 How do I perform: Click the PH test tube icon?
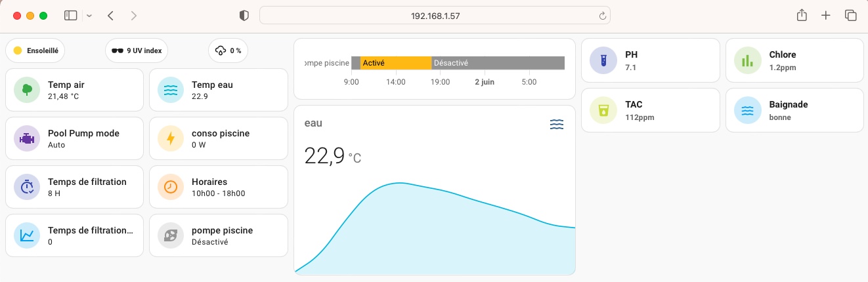603,60
